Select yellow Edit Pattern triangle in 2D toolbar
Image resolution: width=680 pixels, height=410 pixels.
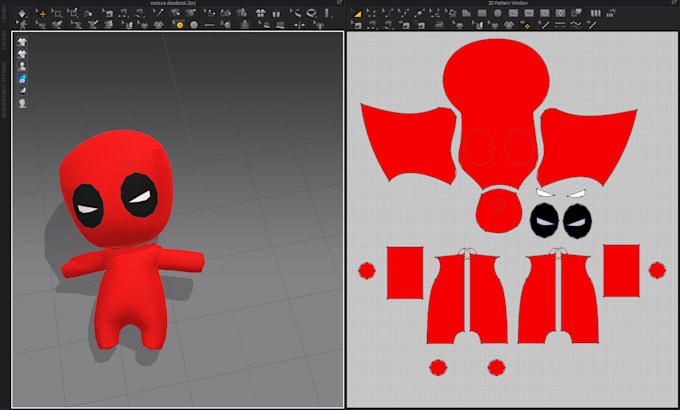[x=358, y=14]
